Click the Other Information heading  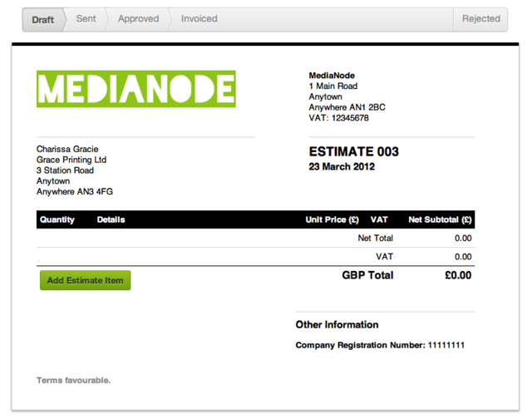[337, 324]
